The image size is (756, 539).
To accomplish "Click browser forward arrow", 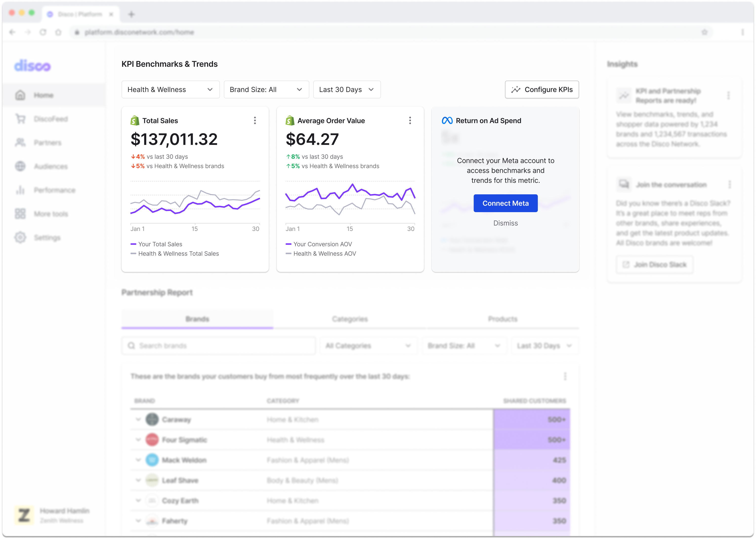I will (x=28, y=32).
